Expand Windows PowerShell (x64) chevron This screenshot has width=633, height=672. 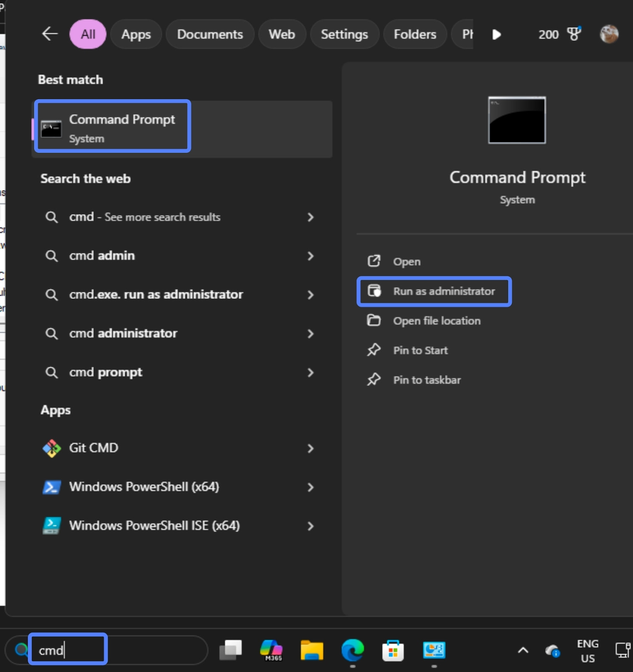[310, 487]
